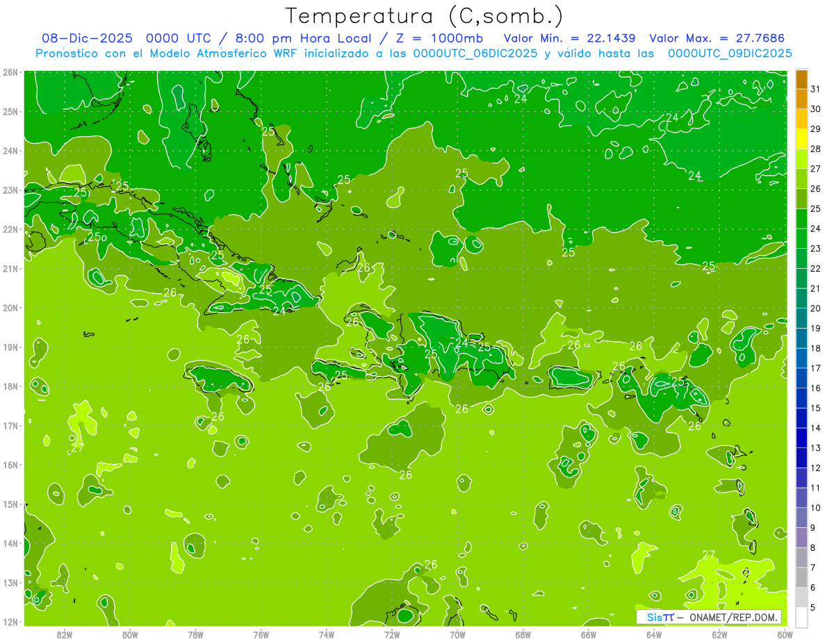This screenshot has height=644, width=834.
Task: Click the teal swatch between 19 and 20
Action: [x=801, y=318]
